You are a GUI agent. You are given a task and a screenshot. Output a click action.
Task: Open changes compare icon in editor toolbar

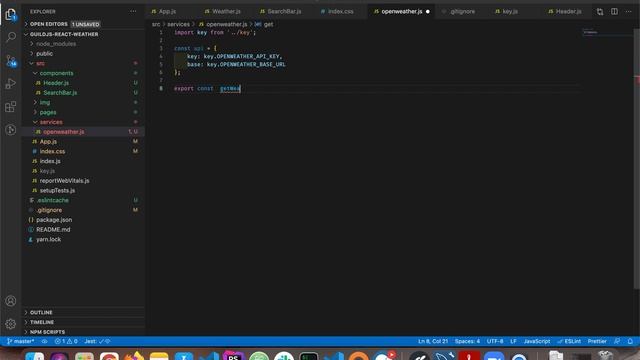[600, 11]
